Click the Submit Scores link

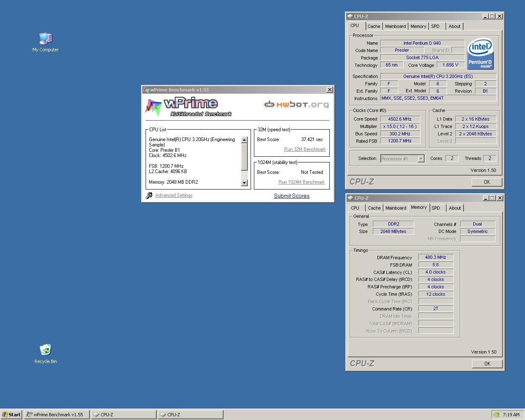pyautogui.click(x=292, y=196)
